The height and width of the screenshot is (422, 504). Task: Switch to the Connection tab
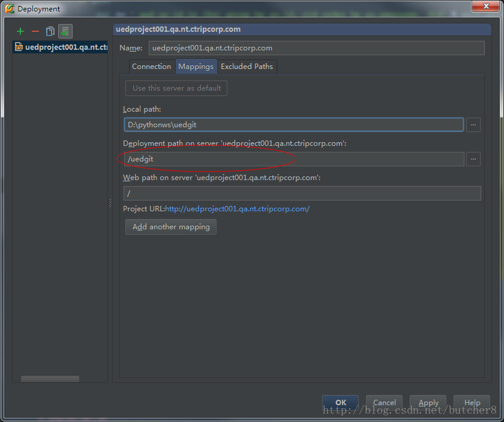[151, 67]
